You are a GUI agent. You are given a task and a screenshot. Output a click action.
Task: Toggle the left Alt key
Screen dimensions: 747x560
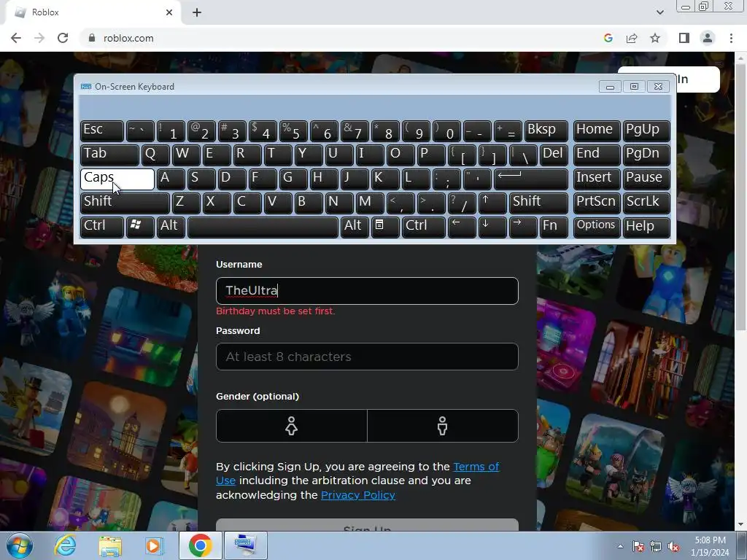[x=171, y=226]
